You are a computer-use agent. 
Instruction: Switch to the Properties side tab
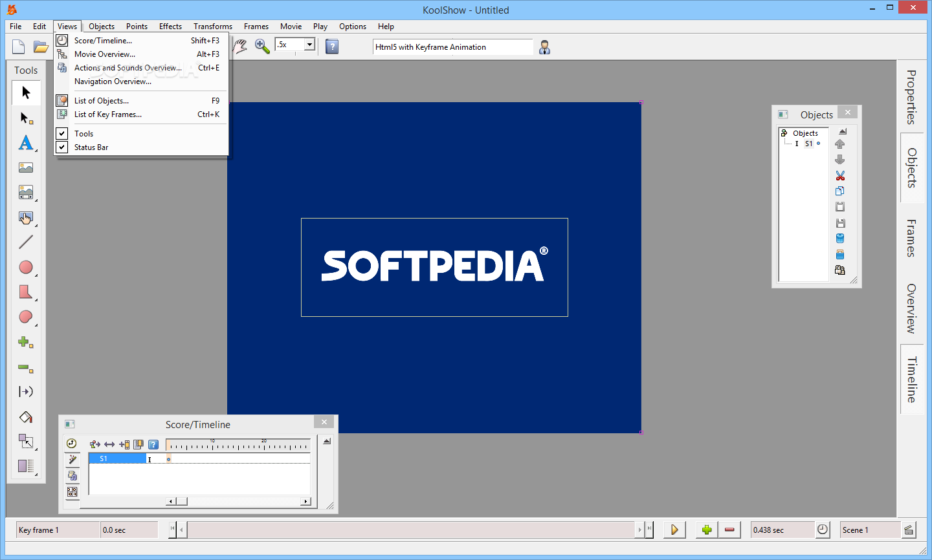[x=911, y=96]
